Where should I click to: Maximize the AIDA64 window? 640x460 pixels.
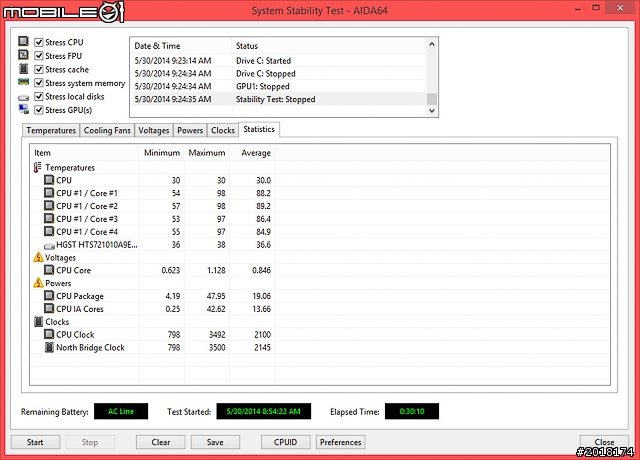point(596,8)
